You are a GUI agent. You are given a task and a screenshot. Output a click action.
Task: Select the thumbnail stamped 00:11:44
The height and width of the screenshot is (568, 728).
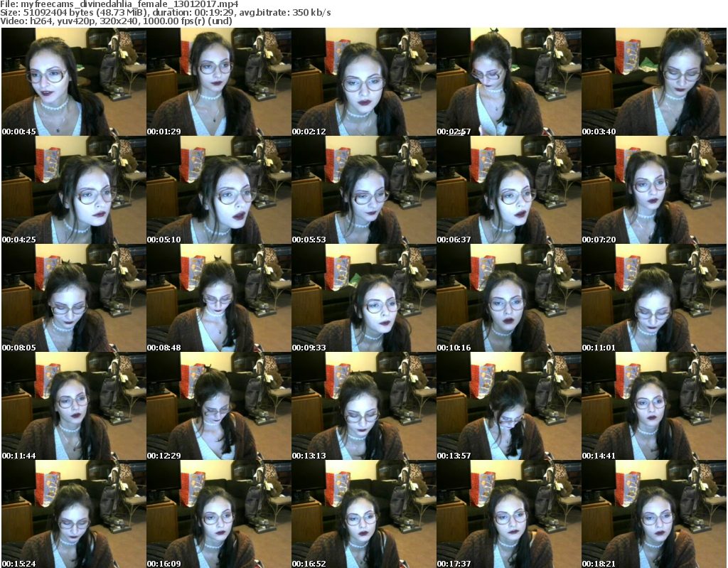[x=74, y=407]
